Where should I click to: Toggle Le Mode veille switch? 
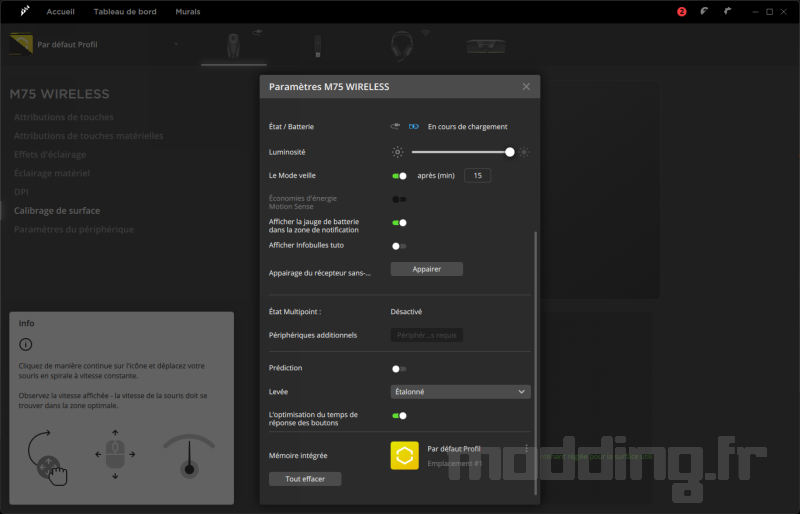(x=399, y=176)
